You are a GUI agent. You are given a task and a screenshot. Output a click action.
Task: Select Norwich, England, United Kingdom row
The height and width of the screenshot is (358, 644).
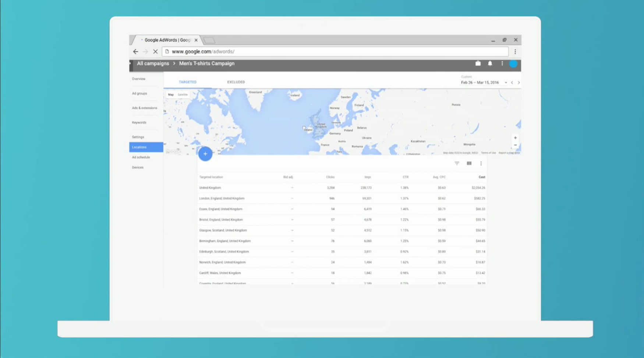coord(342,262)
